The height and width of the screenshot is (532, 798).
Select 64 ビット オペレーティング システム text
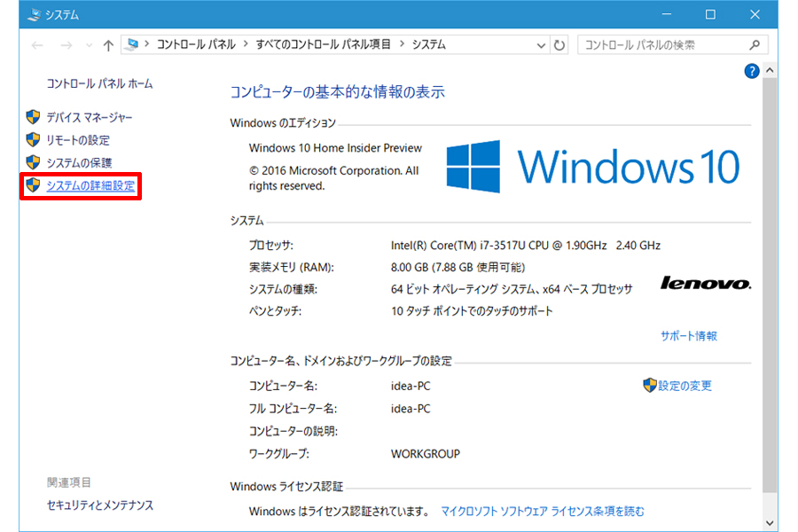(512, 289)
